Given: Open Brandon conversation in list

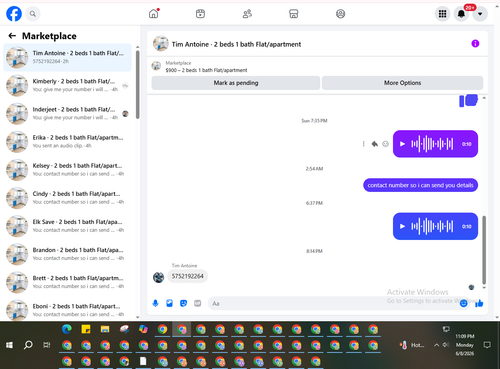Looking at the screenshot, I should coord(67,254).
